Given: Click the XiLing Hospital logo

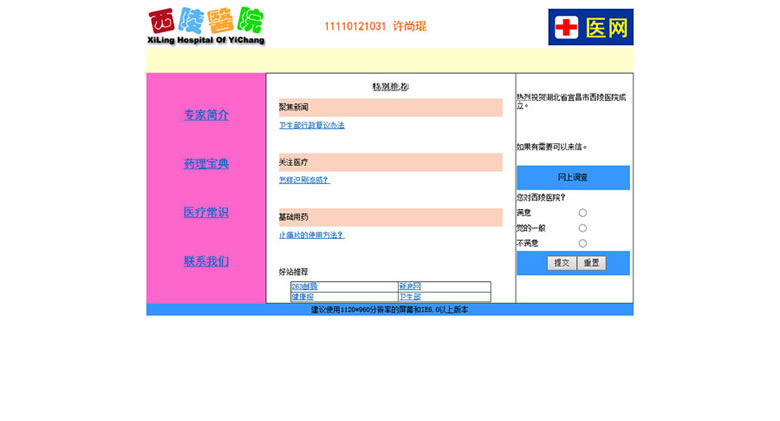Looking at the screenshot, I should coord(207,27).
